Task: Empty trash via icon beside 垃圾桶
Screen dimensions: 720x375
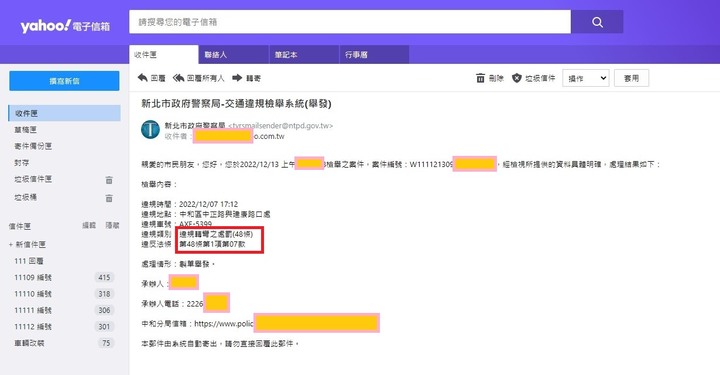Action: click(109, 198)
